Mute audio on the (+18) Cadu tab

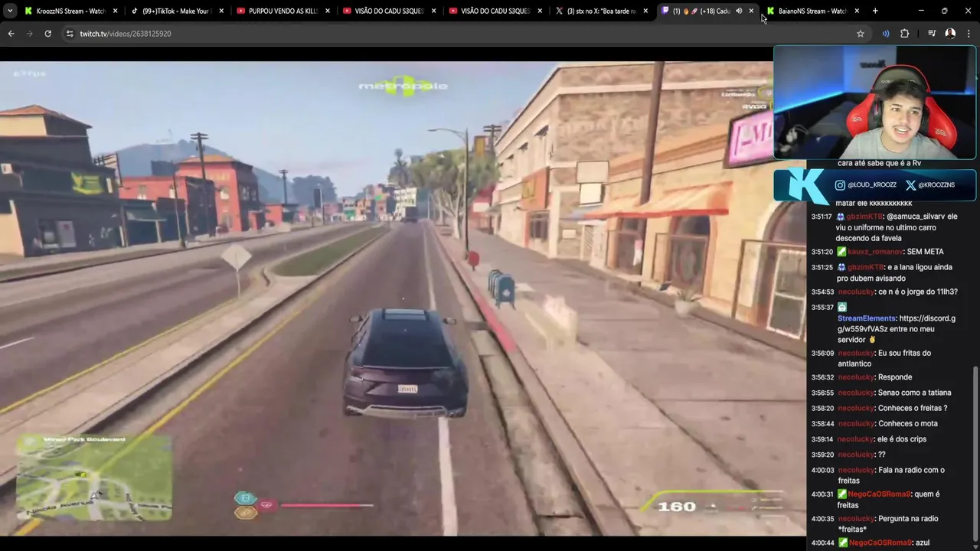pyautogui.click(x=739, y=11)
